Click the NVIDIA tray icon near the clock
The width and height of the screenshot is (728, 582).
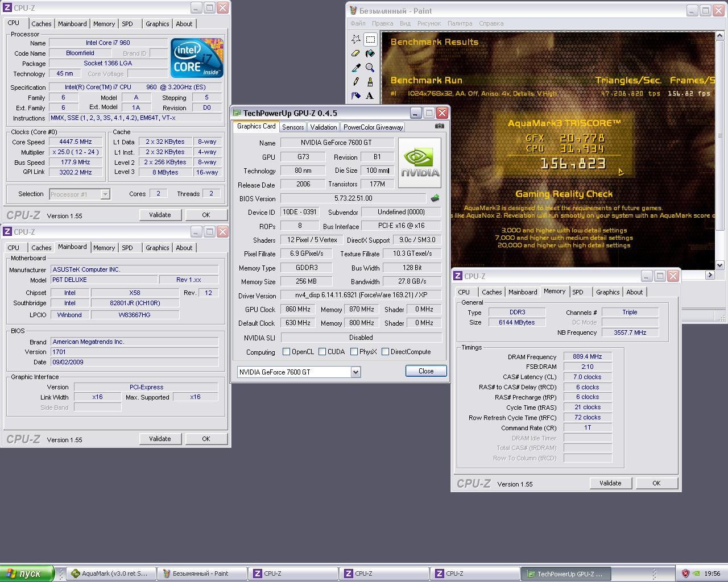pyautogui.click(x=697, y=573)
